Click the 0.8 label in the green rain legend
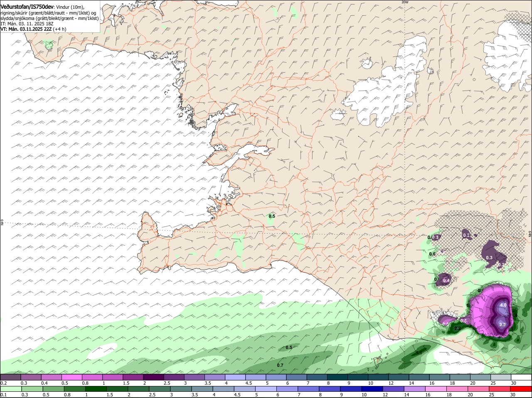This screenshot has width=532, height=398. [67, 395]
